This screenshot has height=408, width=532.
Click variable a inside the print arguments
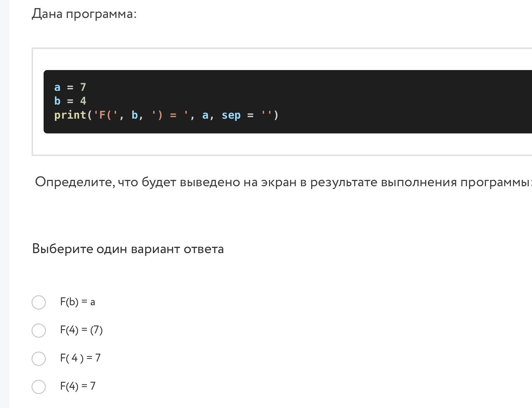point(205,115)
